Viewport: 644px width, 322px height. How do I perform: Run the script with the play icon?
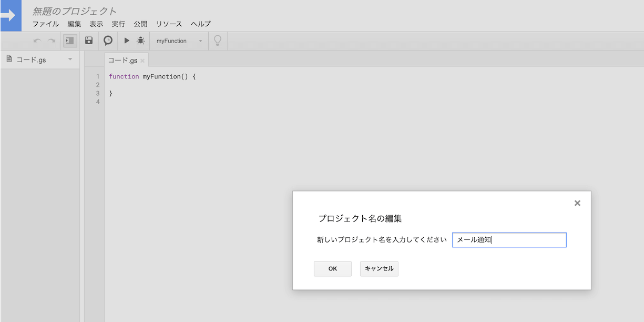126,41
